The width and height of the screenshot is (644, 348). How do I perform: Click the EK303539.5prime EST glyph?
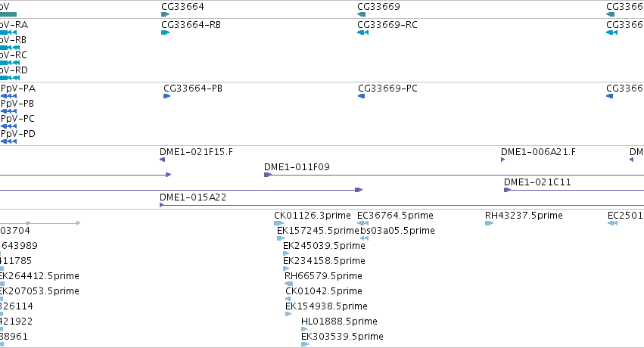tap(305, 344)
